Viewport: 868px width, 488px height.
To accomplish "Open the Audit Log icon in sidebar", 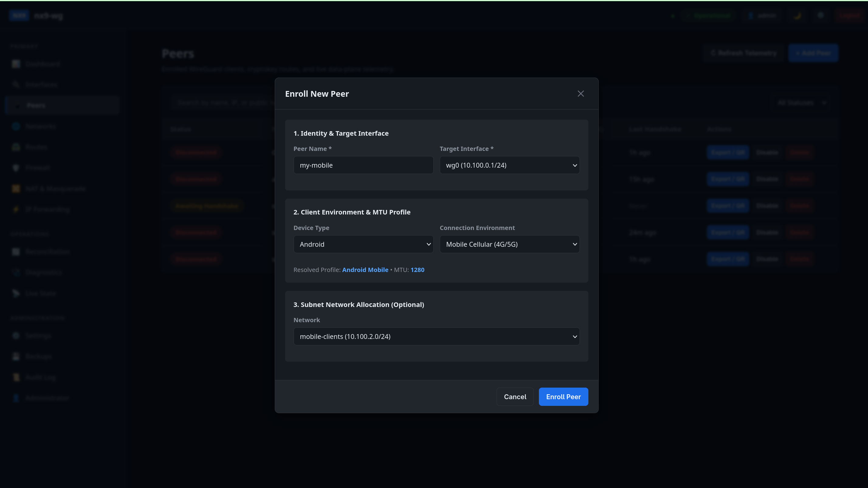I will (x=16, y=377).
